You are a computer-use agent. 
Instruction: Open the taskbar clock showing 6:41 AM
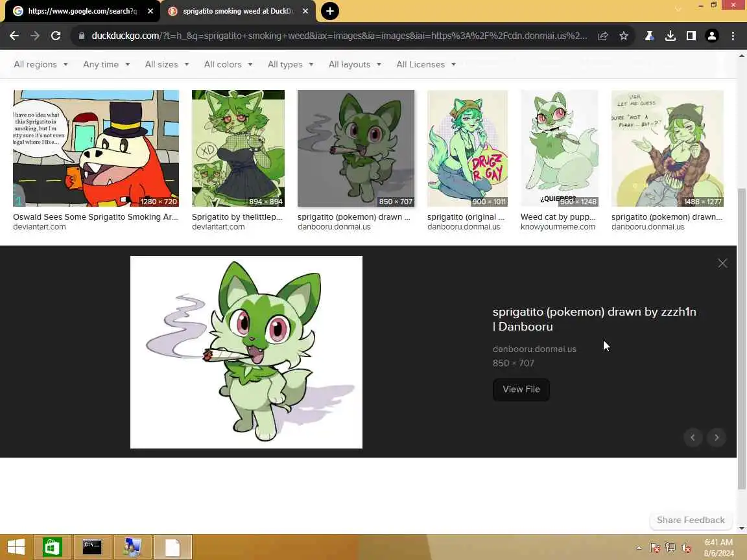(x=719, y=548)
